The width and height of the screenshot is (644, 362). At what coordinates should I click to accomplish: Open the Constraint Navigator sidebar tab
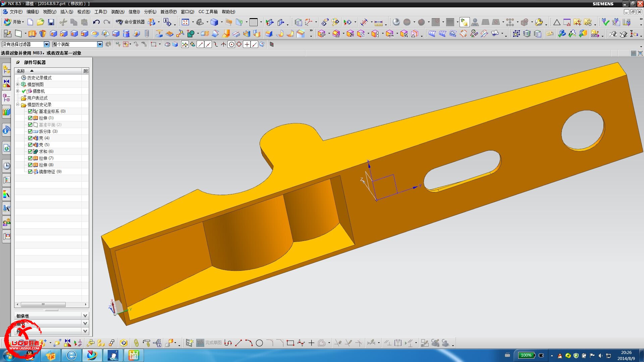coord(6,83)
